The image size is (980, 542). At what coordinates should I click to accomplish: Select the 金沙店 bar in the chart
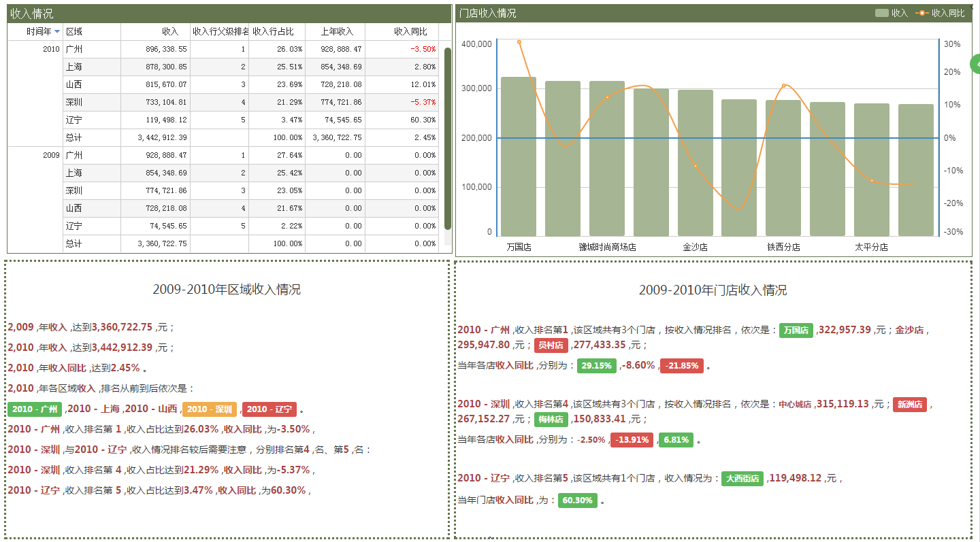coord(696,163)
